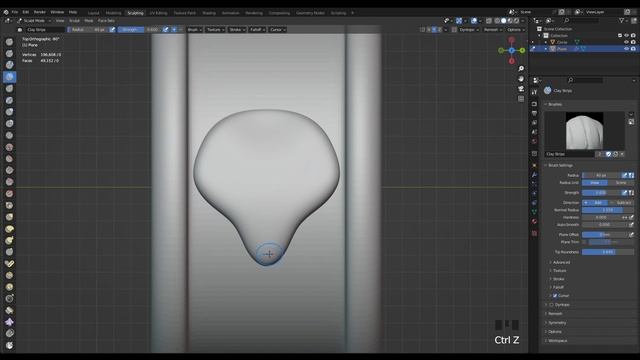Select the Draw Sharp brush tool

pos(9,53)
